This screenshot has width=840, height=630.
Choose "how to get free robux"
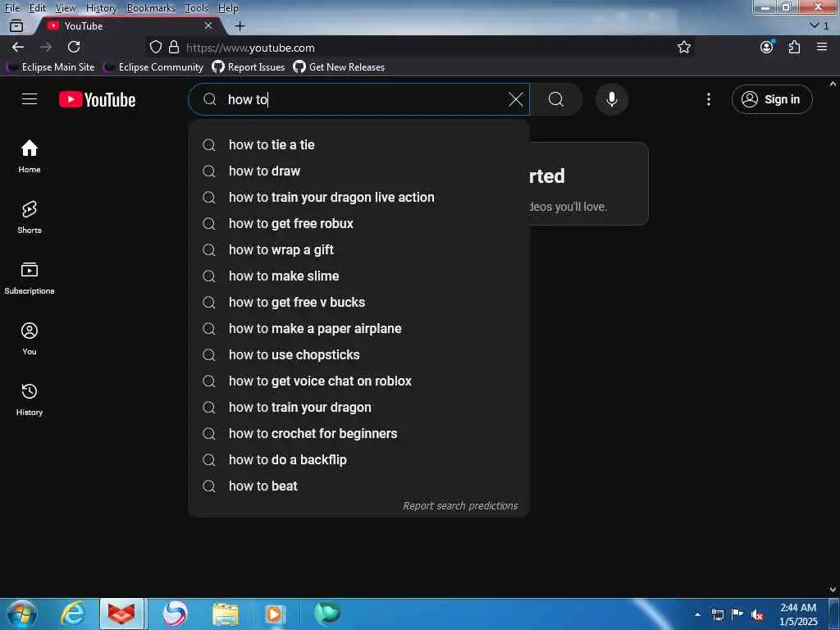359,223
